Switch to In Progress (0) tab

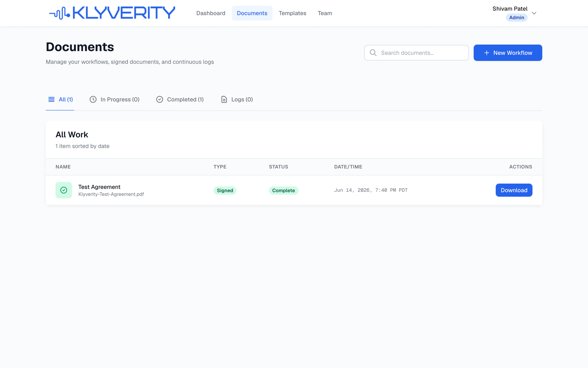click(x=115, y=100)
